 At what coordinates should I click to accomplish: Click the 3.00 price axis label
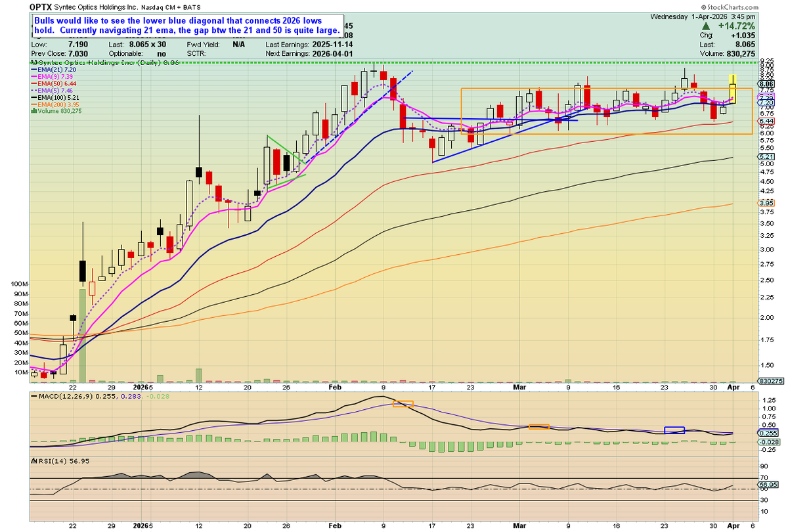tap(766, 250)
